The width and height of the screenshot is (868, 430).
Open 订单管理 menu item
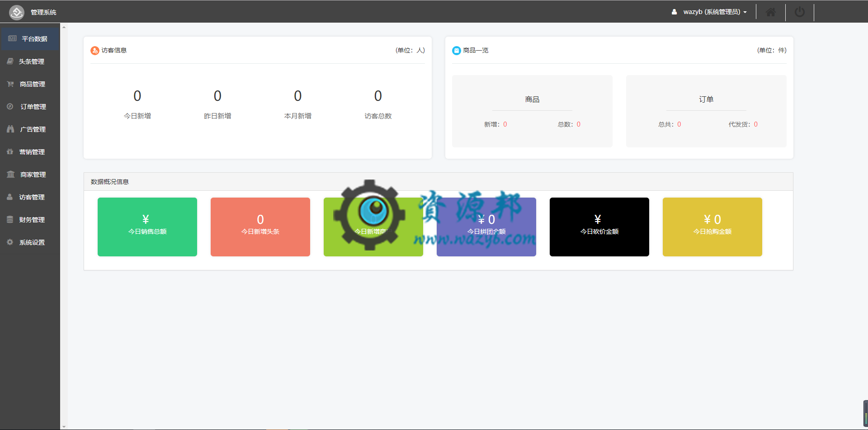point(30,107)
